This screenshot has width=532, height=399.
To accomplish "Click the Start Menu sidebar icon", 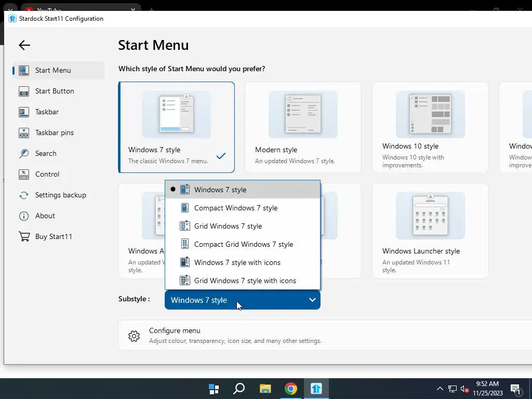I will (x=24, y=70).
